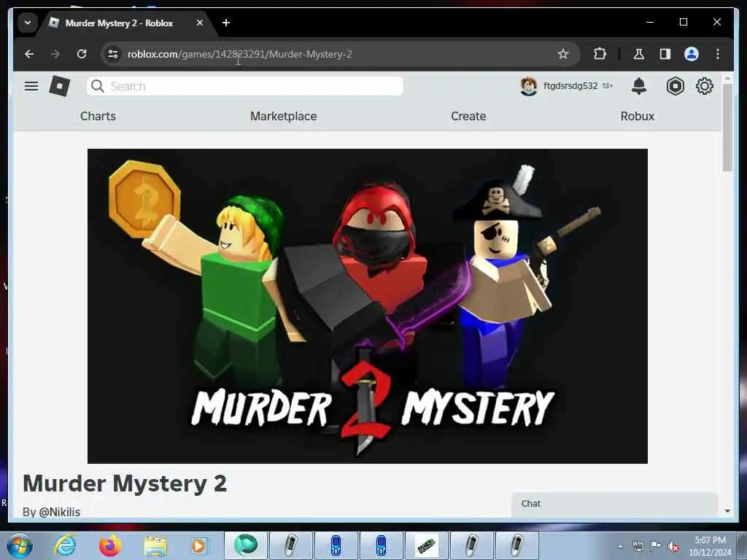Open the Charts tab
747x560 pixels.
coord(98,116)
